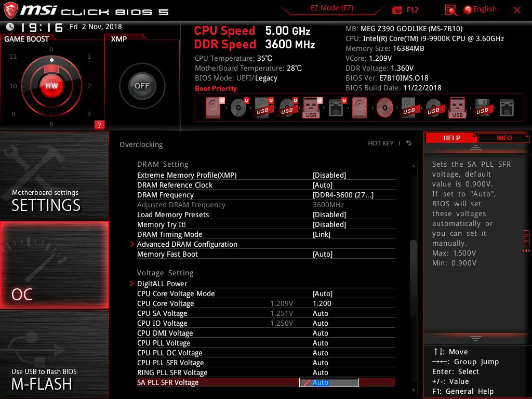Open CPU Core Voltage Mode [Auto] dropdown
Screen dimensions: 532x399
click(322, 294)
